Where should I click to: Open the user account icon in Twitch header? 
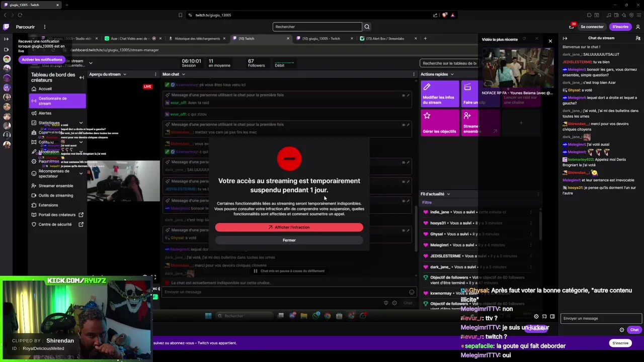[638, 27]
